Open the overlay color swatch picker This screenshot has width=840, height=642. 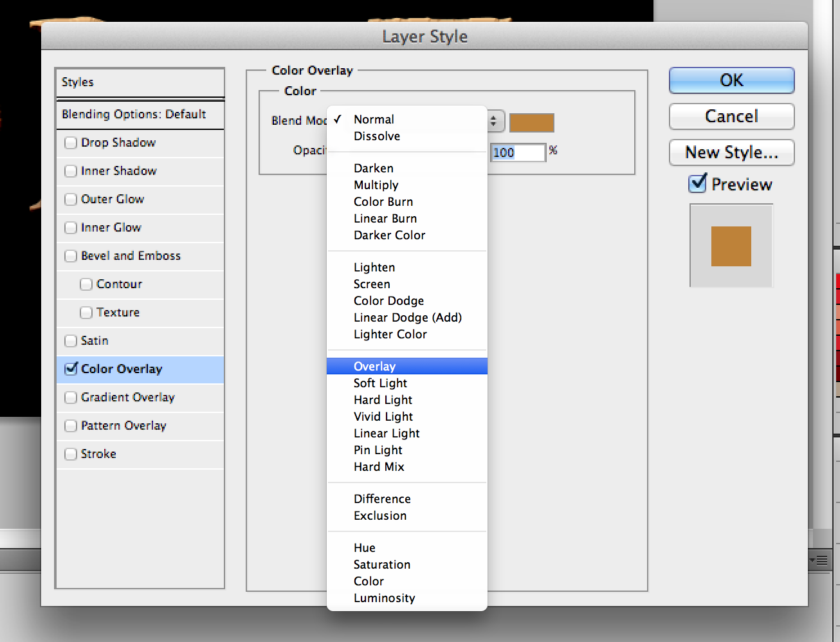(x=531, y=123)
